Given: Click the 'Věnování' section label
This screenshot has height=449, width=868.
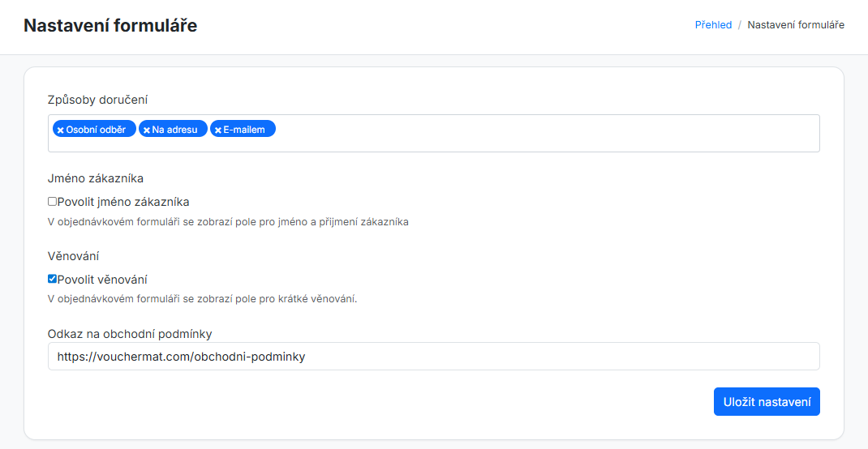Looking at the screenshot, I should click(x=73, y=255).
